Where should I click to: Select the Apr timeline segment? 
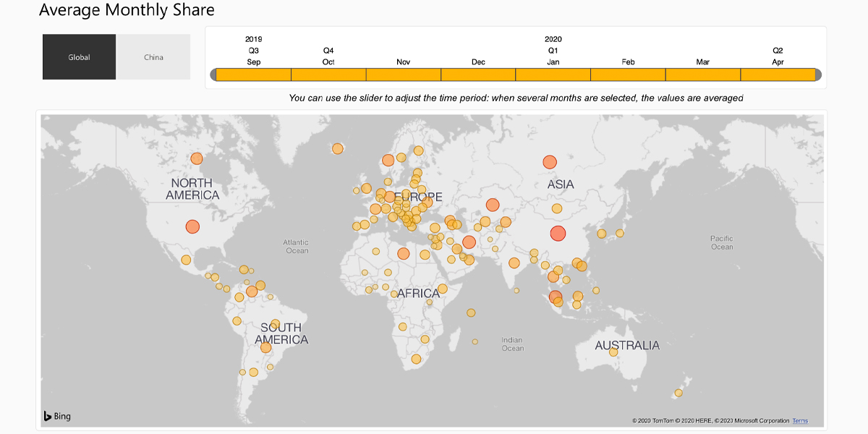click(x=778, y=75)
